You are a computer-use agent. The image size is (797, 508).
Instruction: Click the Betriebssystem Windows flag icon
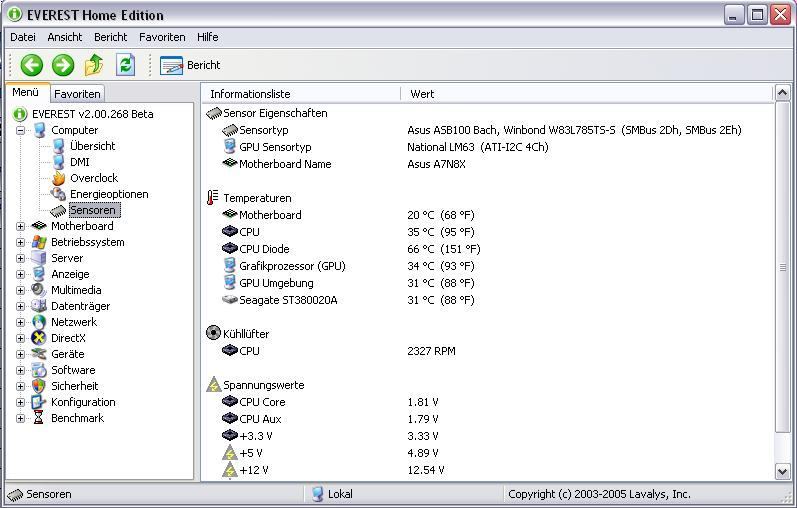pyautogui.click(x=39, y=242)
